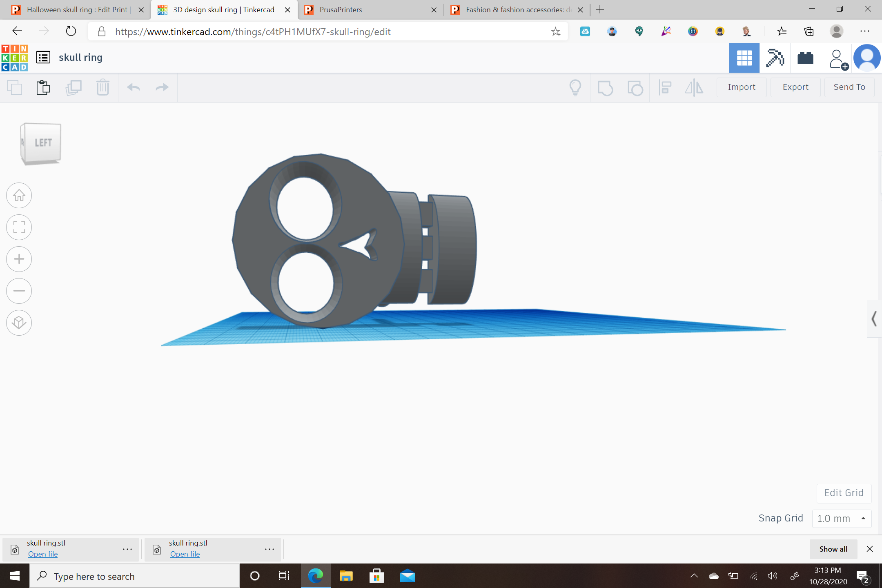Zoom out with the minus icon
Image resolution: width=882 pixels, height=588 pixels.
coord(19,291)
